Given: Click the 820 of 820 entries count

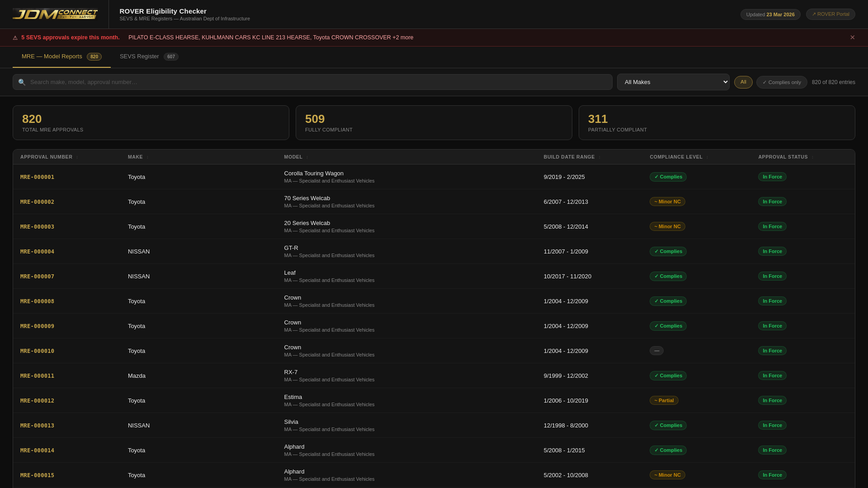Looking at the screenshot, I should coord(833,82).
